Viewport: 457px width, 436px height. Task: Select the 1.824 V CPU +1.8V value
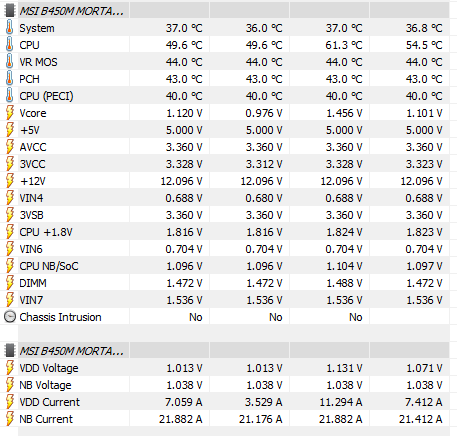[x=344, y=232]
